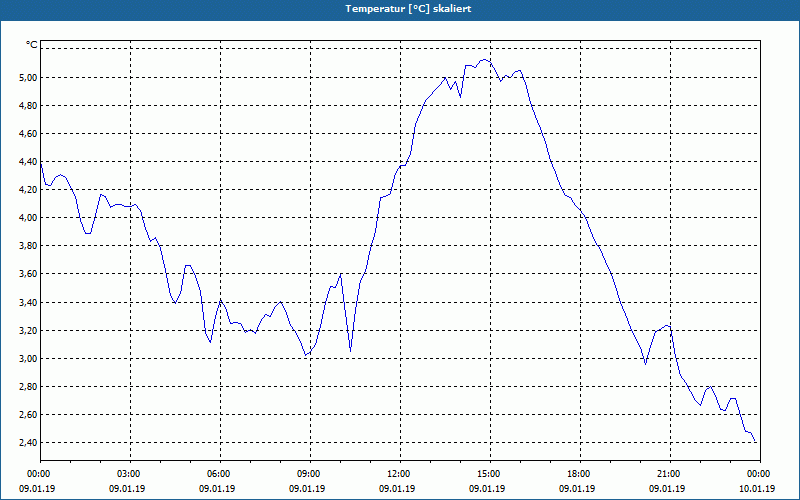Click the 3,60 y-axis value

point(28,274)
